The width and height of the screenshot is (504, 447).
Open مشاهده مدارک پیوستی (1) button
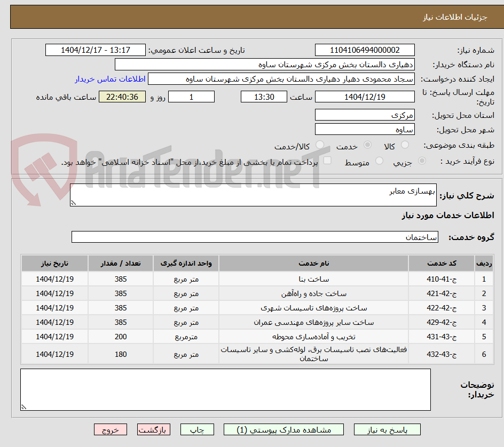pos(283,429)
